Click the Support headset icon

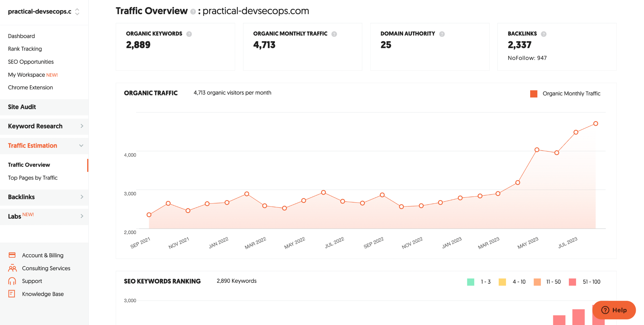pyautogui.click(x=12, y=281)
